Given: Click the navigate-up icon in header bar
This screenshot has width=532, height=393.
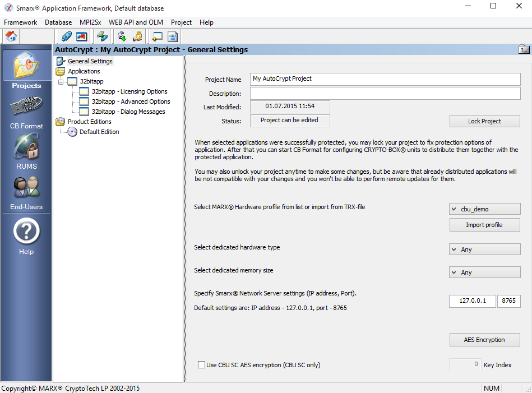Looking at the screenshot, I should pyautogui.click(x=524, y=49).
